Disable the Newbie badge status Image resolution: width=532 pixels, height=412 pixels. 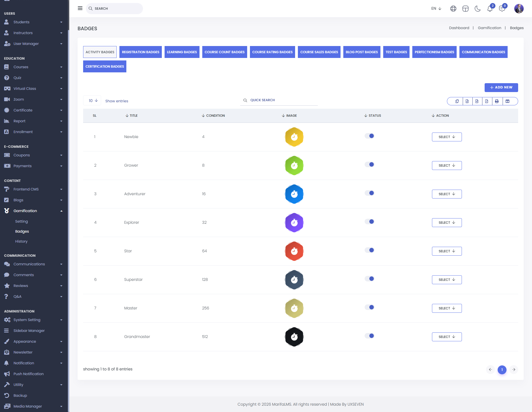(x=369, y=136)
